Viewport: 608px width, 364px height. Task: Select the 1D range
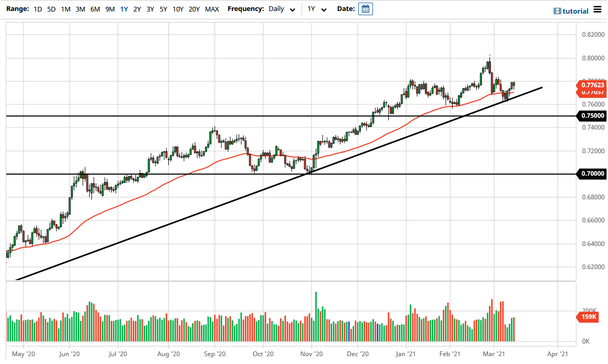tap(37, 9)
